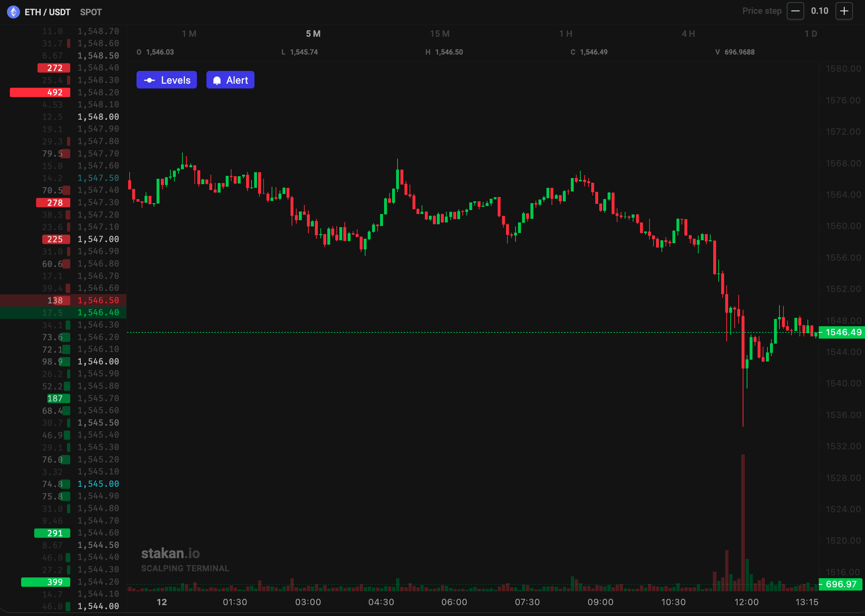Screen dimensions: 865x616
Task: Switch chart to 4 H timeframe
Action: pyautogui.click(x=689, y=34)
